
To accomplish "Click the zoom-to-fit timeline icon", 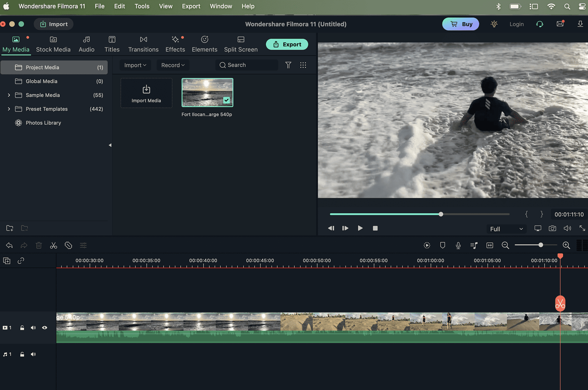I will 490,245.
